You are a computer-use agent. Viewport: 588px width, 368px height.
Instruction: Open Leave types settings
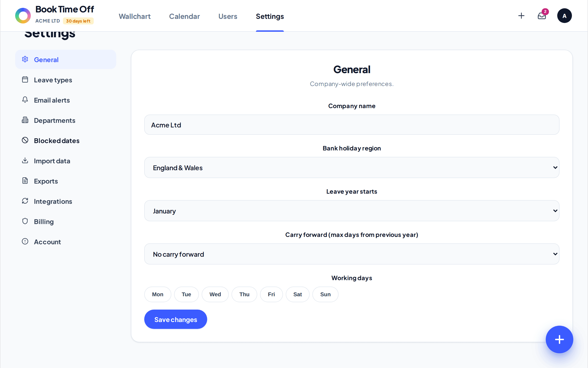point(66,80)
